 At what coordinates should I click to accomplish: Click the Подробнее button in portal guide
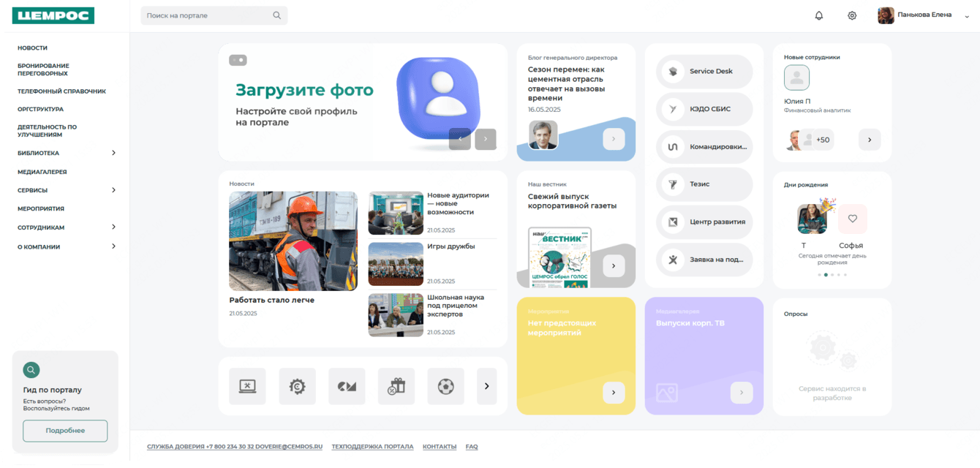pyautogui.click(x=65, y=431)
